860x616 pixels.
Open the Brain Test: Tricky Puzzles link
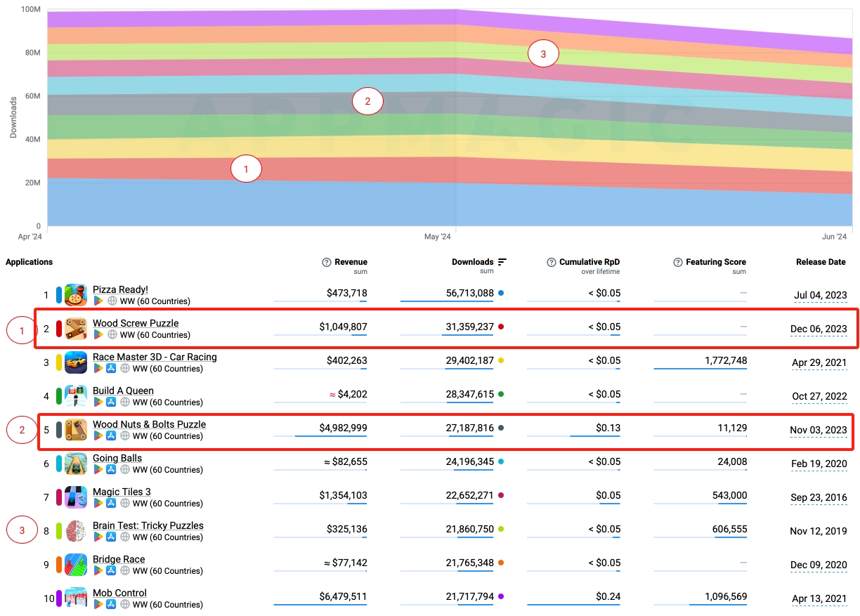click(x=148, y=525)
